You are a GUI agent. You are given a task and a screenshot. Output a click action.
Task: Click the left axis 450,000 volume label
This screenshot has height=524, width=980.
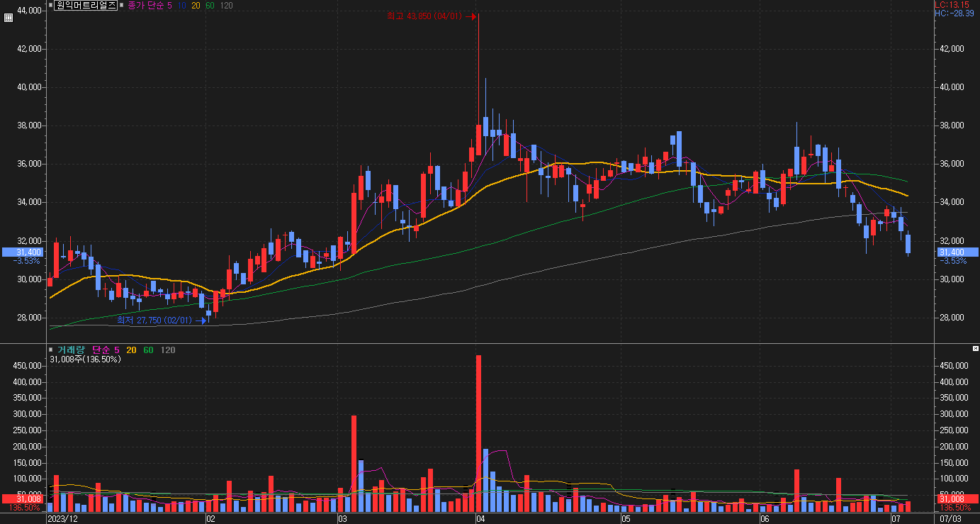pyautogui.click(x=26, y=366)
